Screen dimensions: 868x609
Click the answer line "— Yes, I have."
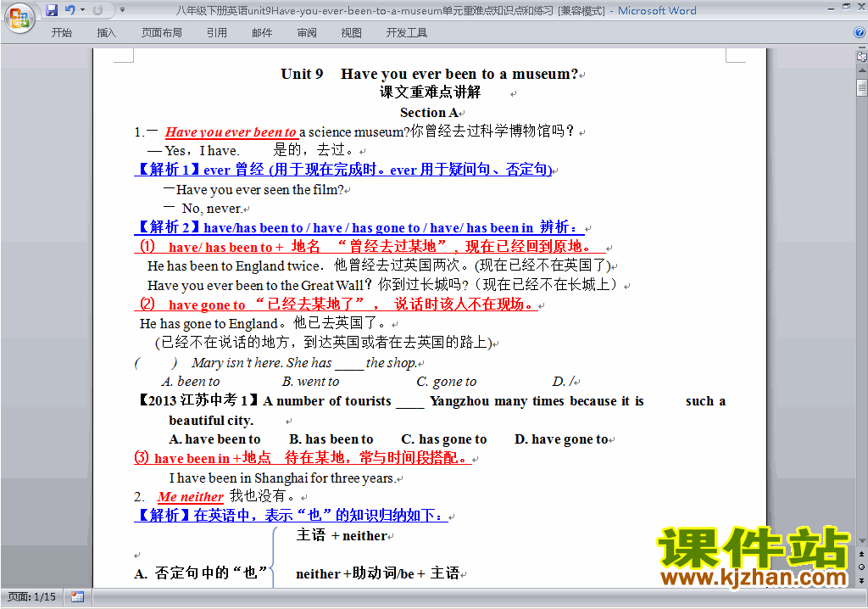(194, 151)
